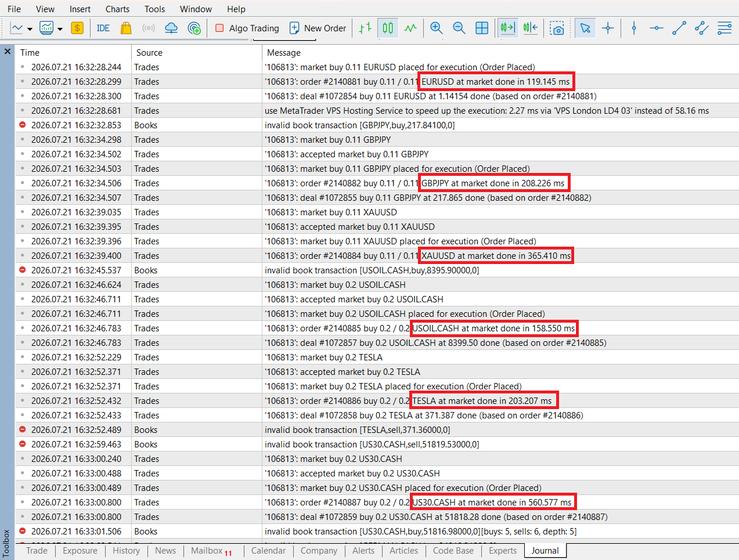This screenshot has height=560, width=739.
Task: Click the yellow dollar symbols icon
Action: [x=77, y=28]
